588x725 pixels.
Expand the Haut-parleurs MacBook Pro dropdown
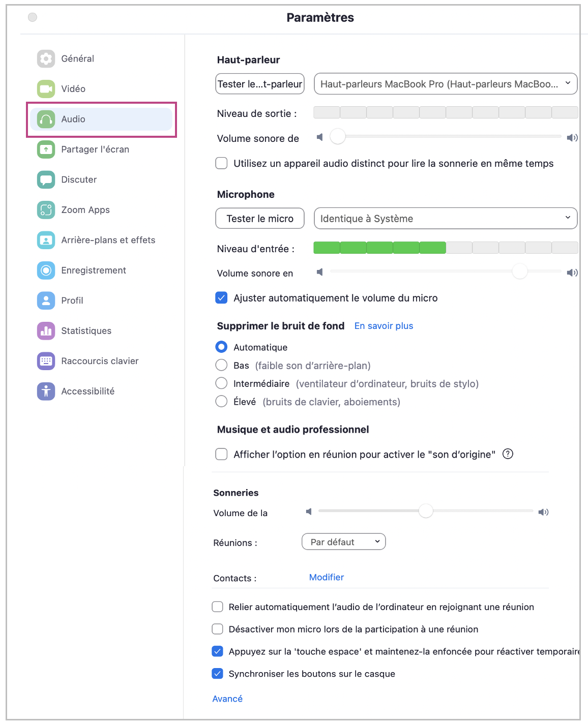446,84
